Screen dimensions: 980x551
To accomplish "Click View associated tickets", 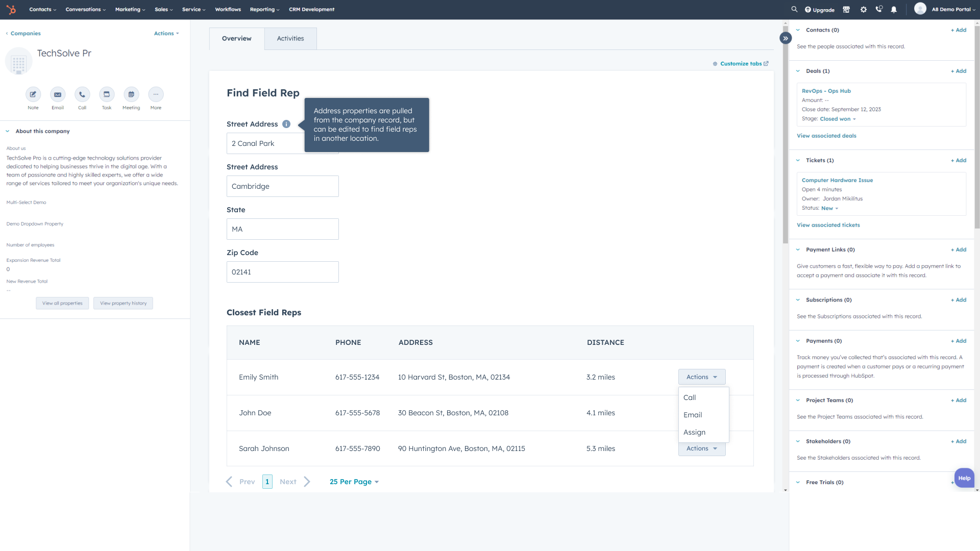I will tap(828, 225).
